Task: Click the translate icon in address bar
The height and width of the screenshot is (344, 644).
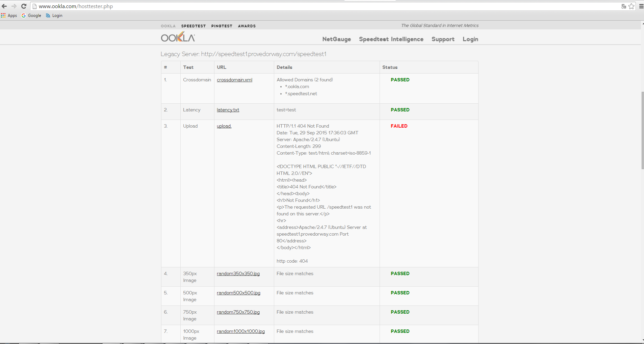Action: point(624,6)
